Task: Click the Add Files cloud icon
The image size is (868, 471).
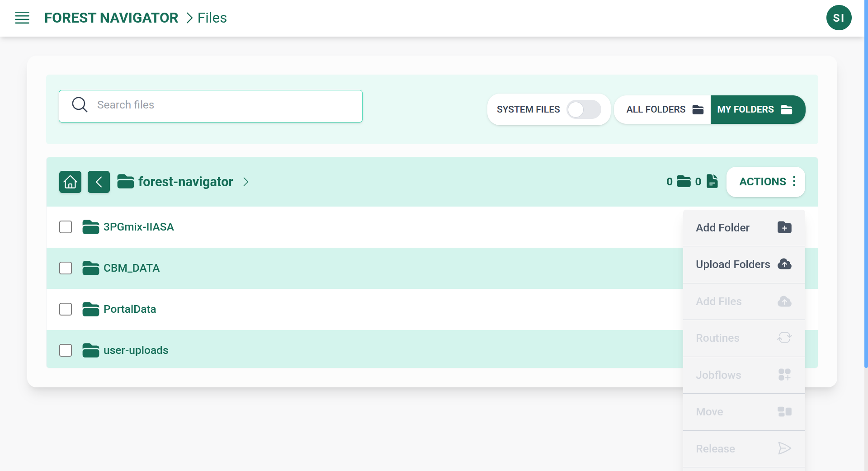Action: (784, 301)
